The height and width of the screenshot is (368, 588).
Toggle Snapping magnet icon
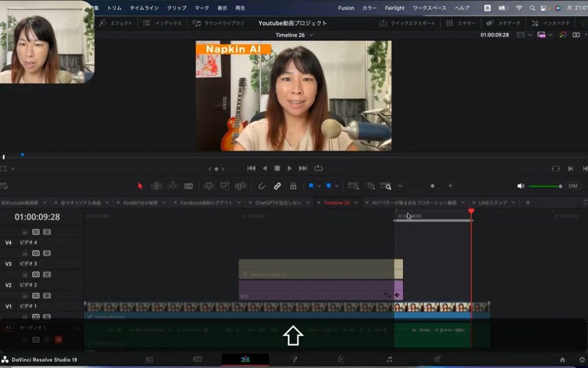pos(261,186)
